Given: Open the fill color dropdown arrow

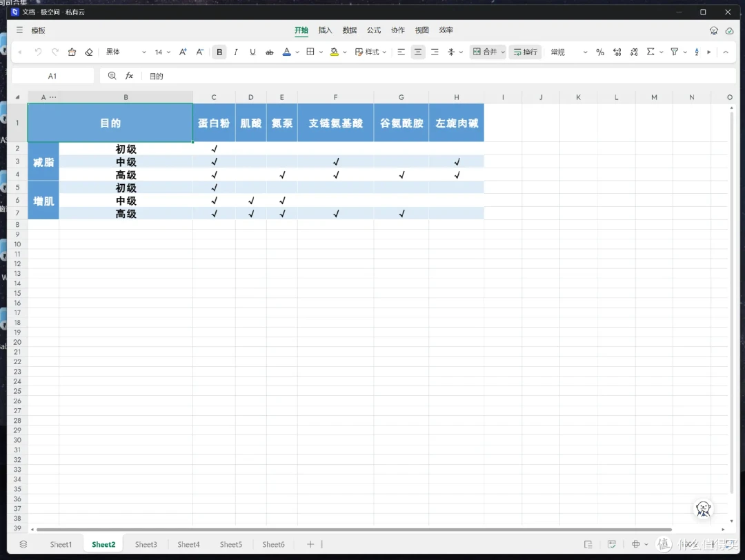Looking at the screenshot, I should click(x=344, y=52).
